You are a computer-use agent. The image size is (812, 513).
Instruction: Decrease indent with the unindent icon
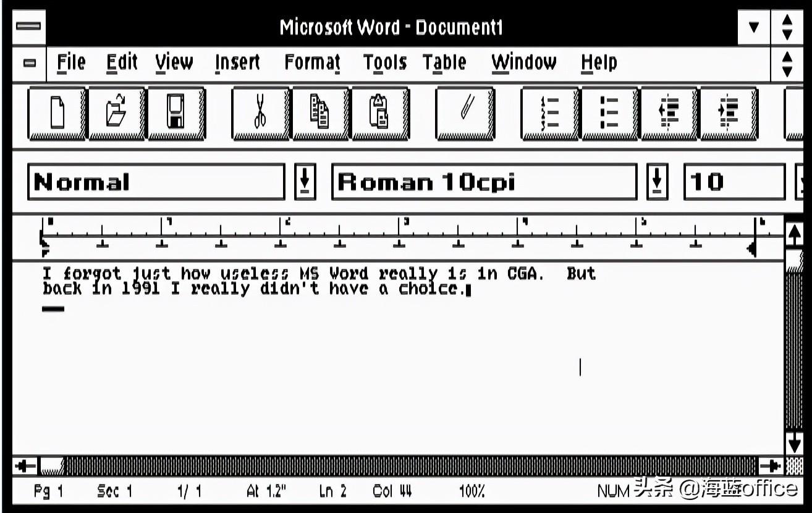tap(669, 114)
